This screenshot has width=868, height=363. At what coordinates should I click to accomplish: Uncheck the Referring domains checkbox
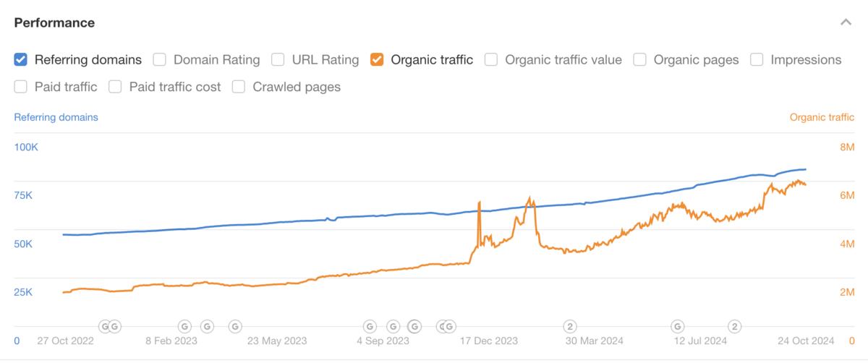point(21,60)
